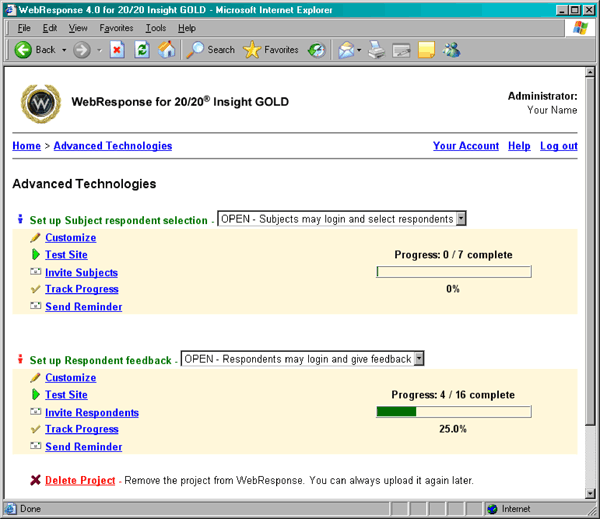Click the Stop loading icon
Screen dimensions: 600x519
click(117, 50)
